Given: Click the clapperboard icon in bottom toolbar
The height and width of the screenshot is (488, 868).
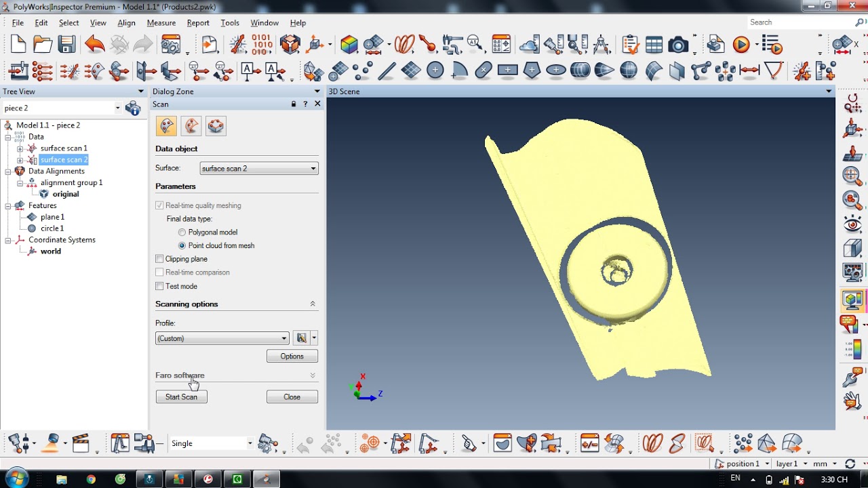Looking at the screenshot, I should (81, 443).
